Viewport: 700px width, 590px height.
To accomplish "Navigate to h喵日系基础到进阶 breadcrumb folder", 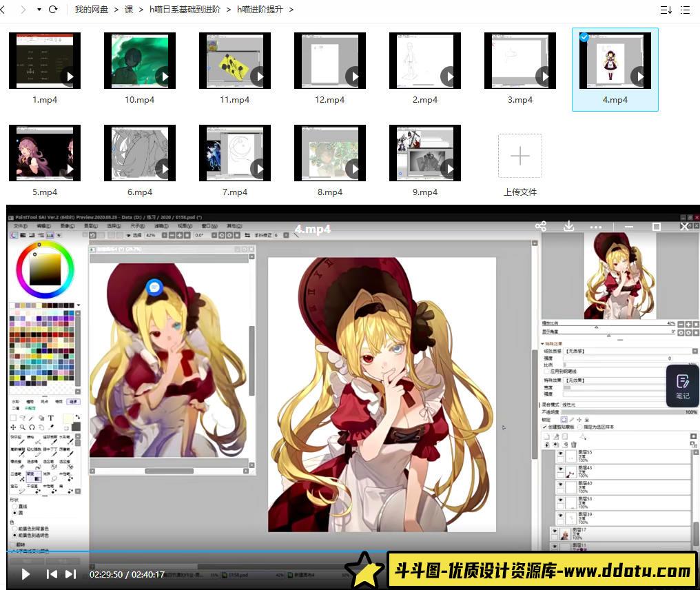I will pos(185,10).
